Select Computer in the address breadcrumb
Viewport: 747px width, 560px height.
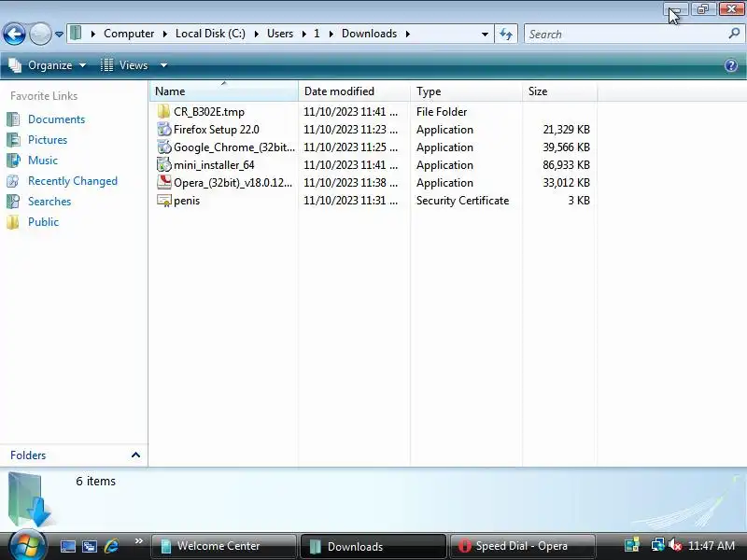pos(129,34)
